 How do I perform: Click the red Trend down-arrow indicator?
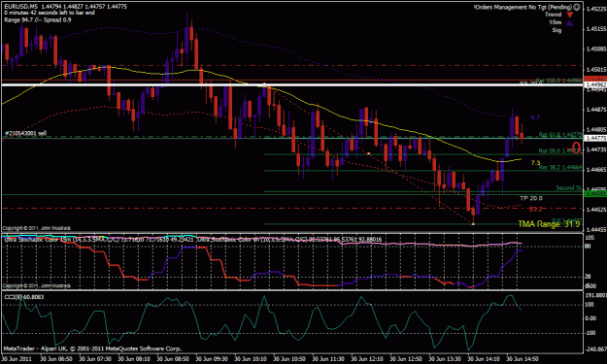[x=569, y=16]
